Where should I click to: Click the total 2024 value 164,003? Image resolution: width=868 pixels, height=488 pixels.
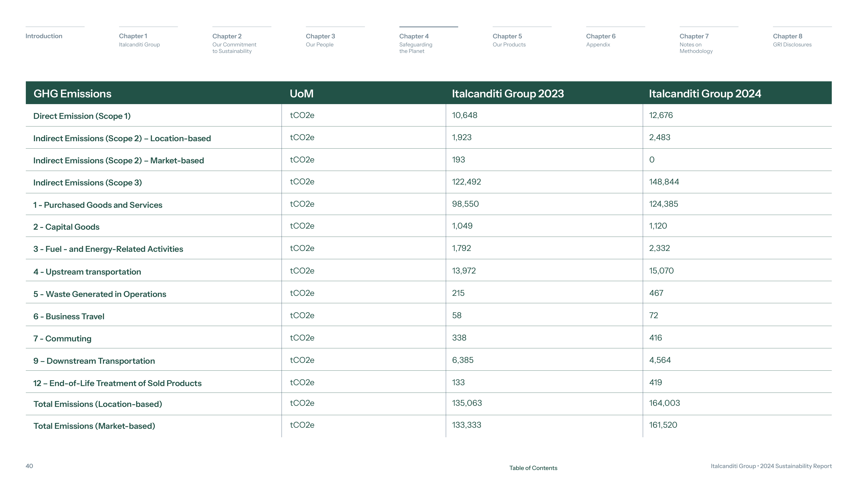click(x=665, y=403)
